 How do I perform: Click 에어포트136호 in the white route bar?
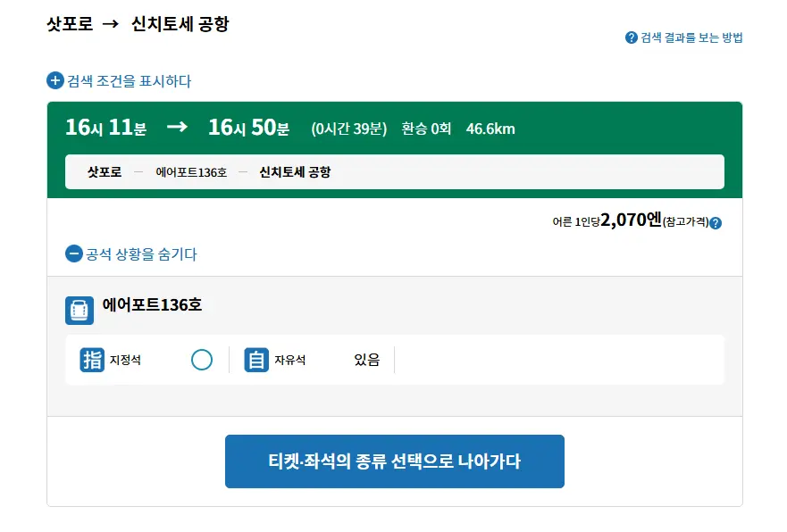click(x=191, y=172)
